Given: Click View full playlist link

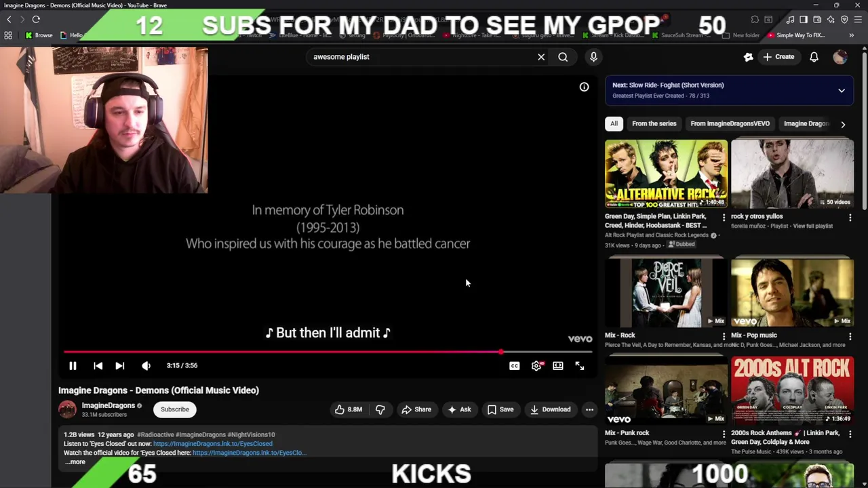Looking at the screenshot, I should coord(812,226).
